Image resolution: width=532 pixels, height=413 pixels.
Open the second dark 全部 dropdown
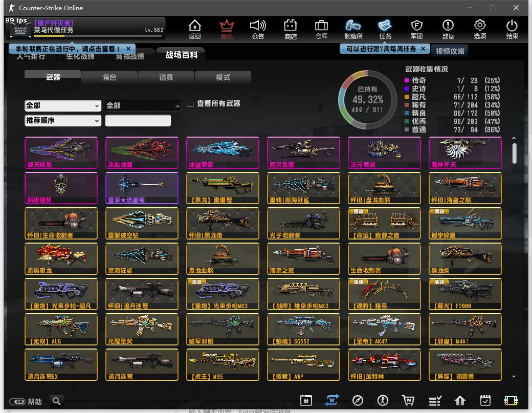click(143, 105)
